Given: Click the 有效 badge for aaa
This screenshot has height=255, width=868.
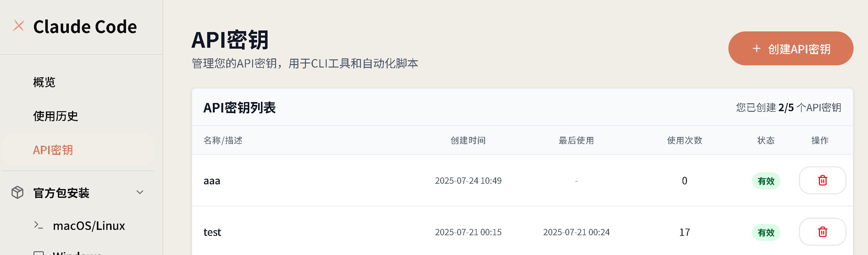Looking at the screenshot, I should tap(766, 181).
